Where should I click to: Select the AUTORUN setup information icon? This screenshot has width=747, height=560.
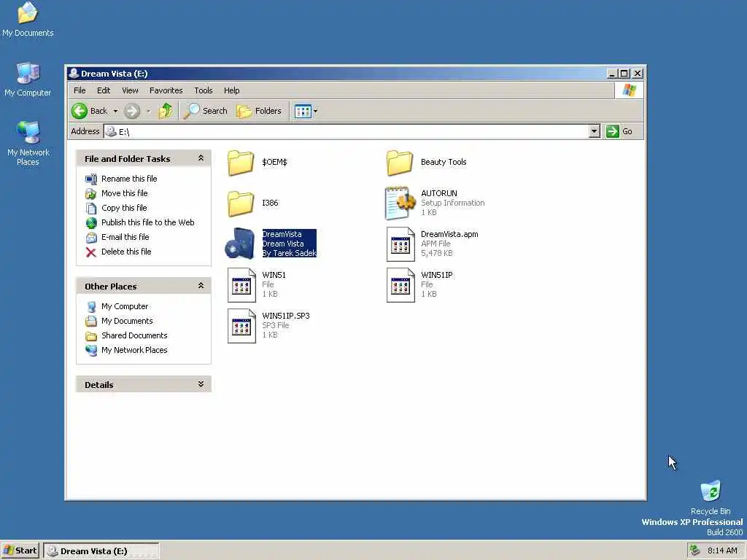click(x=400, y=203)
